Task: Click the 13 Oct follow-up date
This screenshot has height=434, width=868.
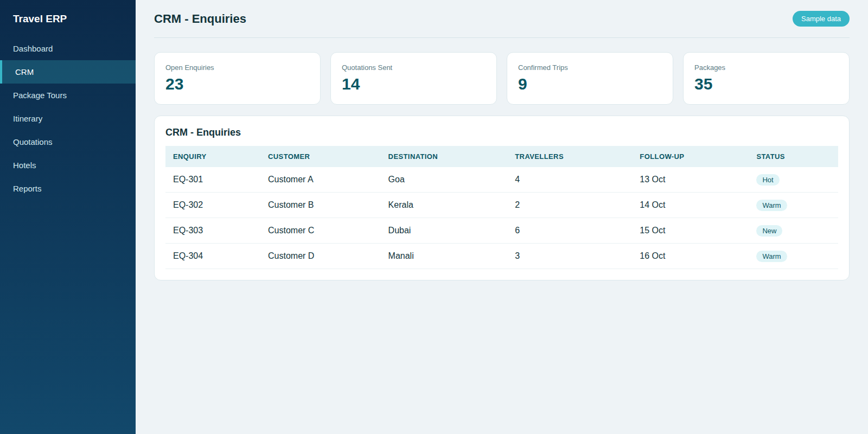Action: tap(653, 180)
